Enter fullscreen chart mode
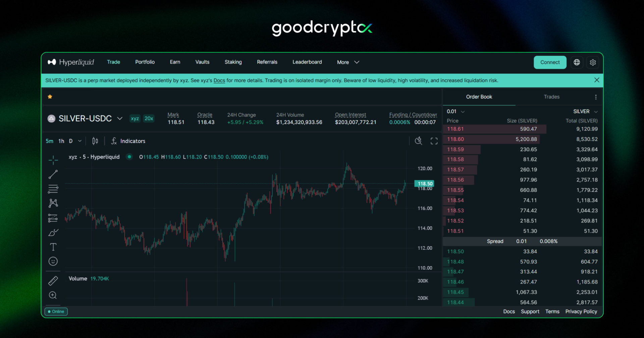 tap(434, 141)
